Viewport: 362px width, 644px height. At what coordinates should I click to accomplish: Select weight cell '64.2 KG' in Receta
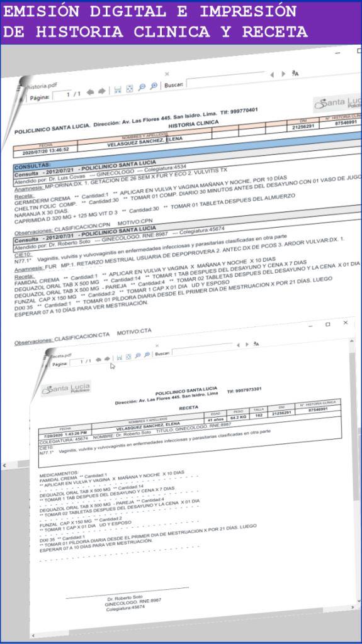point(239,417)
